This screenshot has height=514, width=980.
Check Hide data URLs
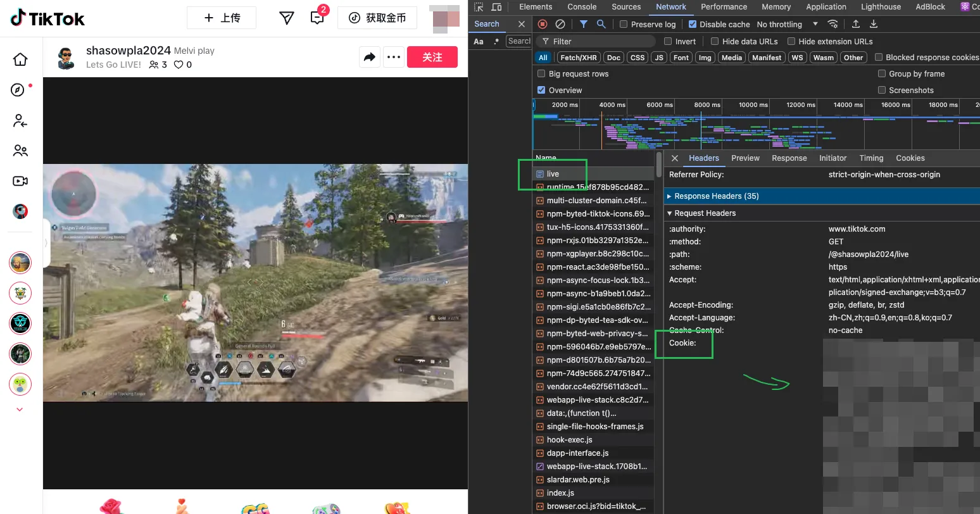pyautogui.click(x=715, y=41)
